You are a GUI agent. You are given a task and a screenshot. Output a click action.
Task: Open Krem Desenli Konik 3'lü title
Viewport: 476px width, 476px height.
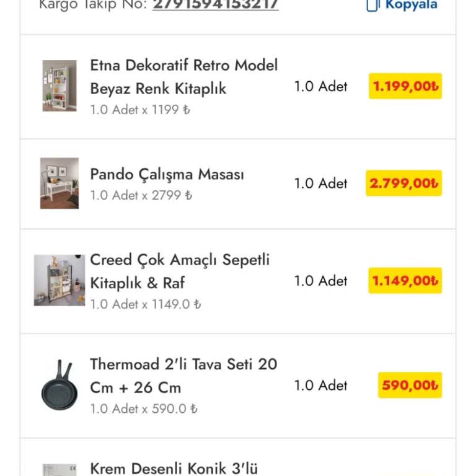(x=174, y=469)
